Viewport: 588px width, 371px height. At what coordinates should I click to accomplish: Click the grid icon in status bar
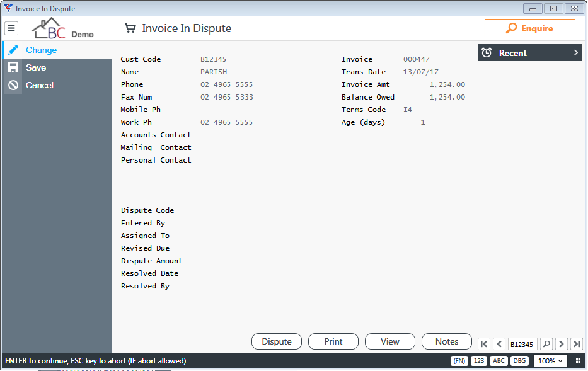578,361
